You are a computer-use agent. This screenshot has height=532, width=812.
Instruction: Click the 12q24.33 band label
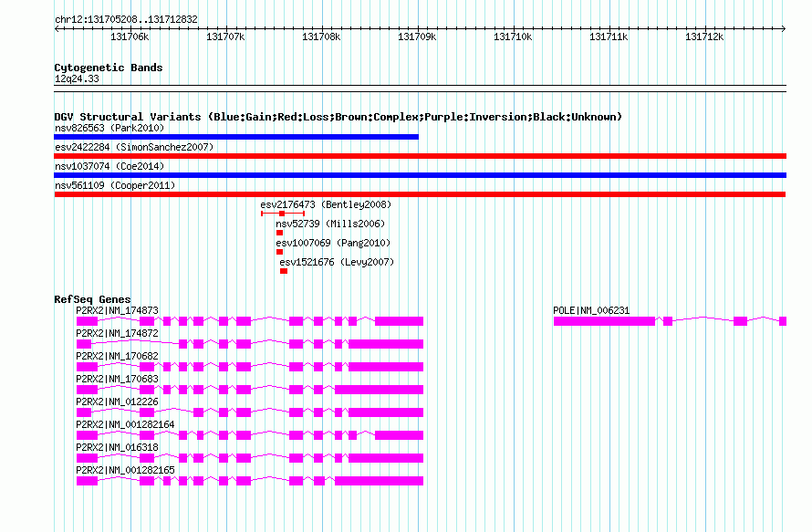77,78
